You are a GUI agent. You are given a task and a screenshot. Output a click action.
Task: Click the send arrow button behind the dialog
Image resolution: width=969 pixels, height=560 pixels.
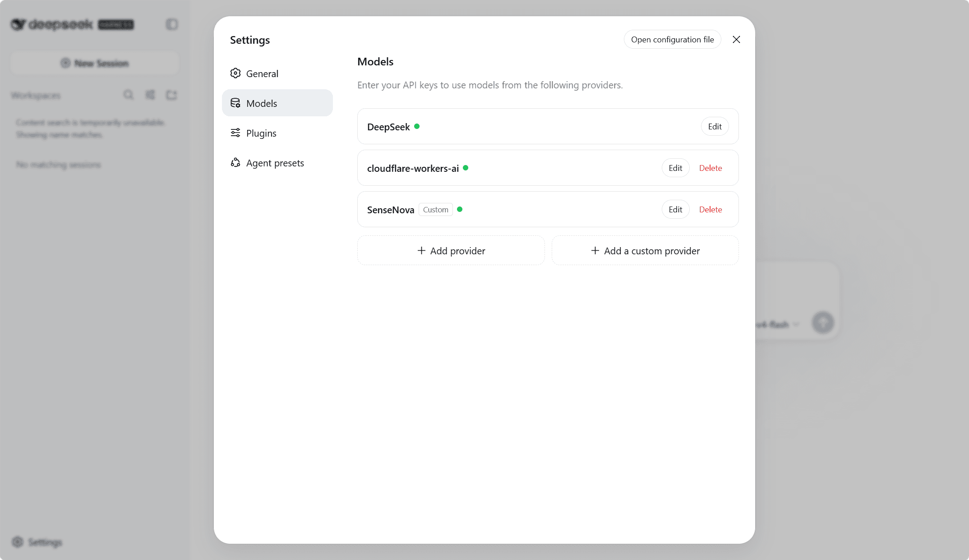(823, 323)
